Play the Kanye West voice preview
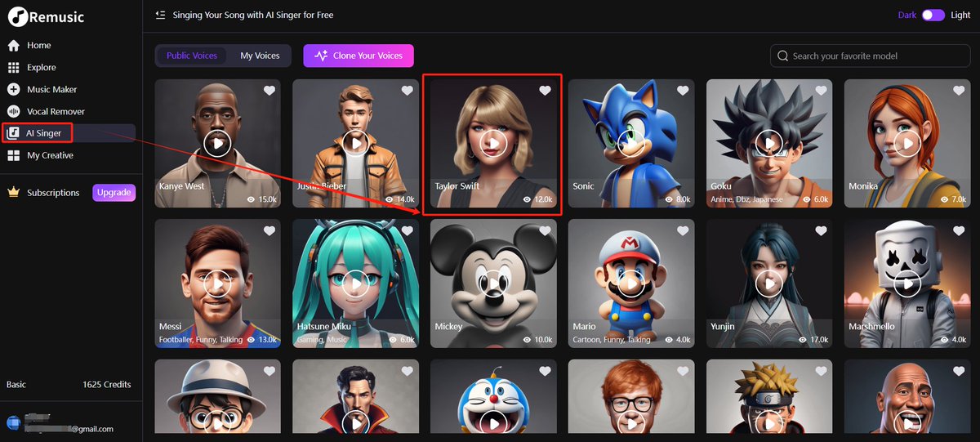 click(x=217, y=143)
